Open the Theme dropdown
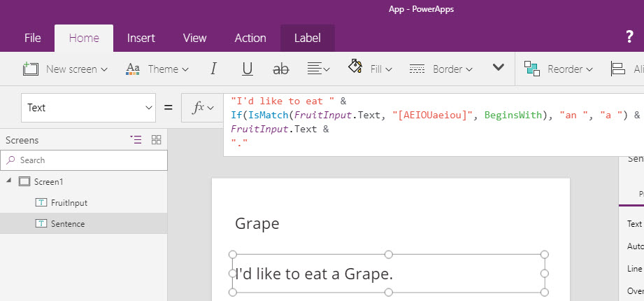644x301 pixels. [x=157, y=69]
